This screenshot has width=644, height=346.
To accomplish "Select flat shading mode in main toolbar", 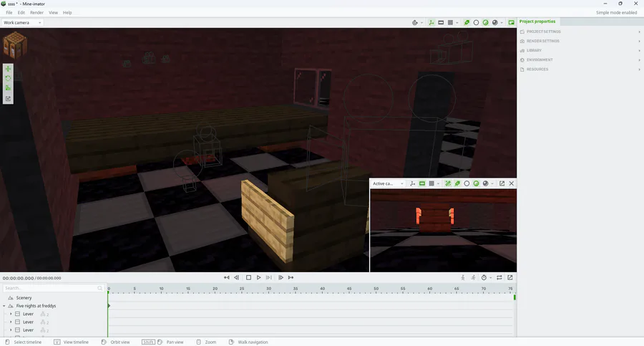I will [x=476, y=23].
